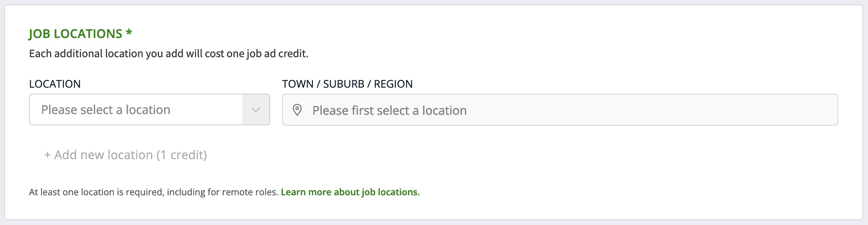Click the chevron arrow on the Location dropdown
This screenshot has width=868, height=225.
(x=256, y=110)
